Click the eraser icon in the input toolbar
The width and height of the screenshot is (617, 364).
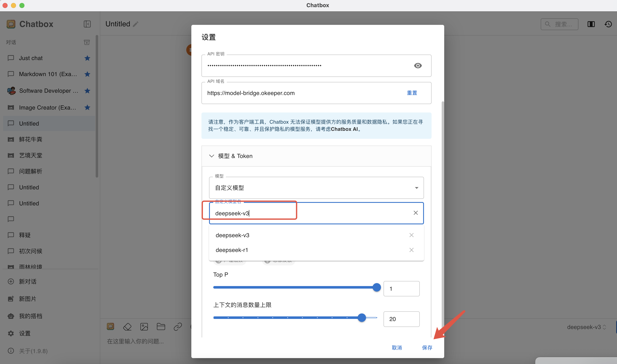(x=127, y=327)
